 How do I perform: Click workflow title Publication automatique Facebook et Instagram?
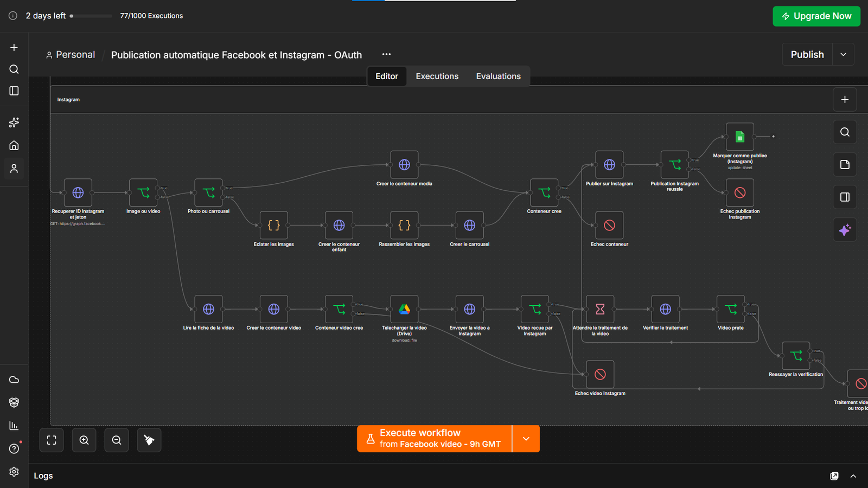(237, 55)
